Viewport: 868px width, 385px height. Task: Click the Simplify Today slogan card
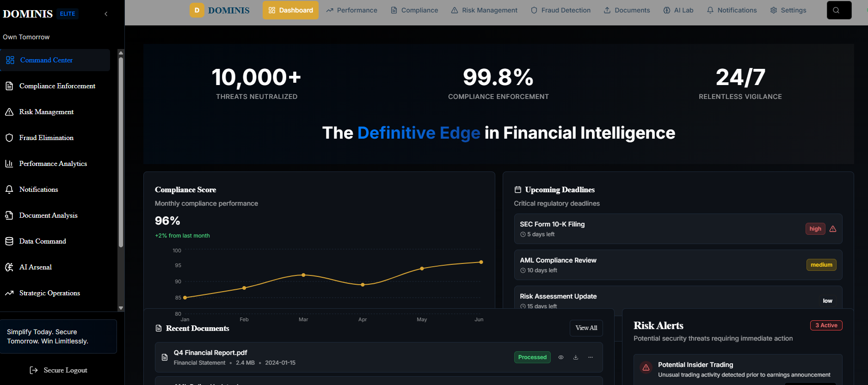(58, 336)
